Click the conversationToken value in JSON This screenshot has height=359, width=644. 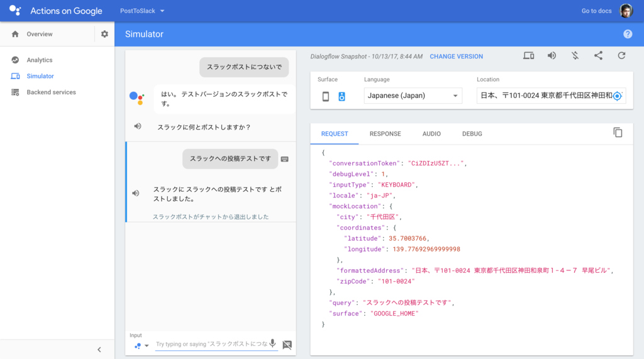pos(436,163)
